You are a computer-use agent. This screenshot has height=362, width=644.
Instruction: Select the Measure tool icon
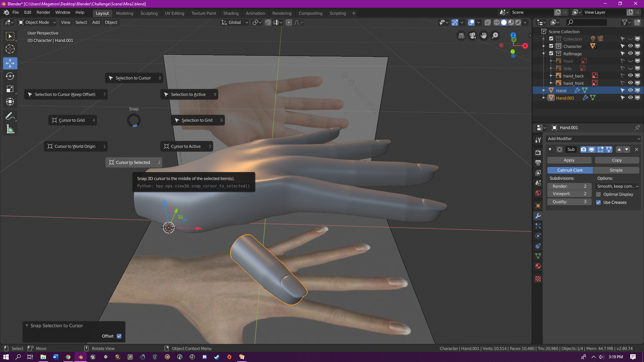tap(10, 129)
